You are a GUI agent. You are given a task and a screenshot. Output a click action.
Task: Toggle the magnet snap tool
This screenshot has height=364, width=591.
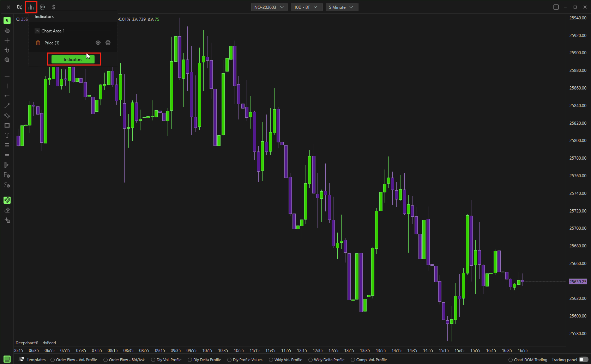point(7,200)
